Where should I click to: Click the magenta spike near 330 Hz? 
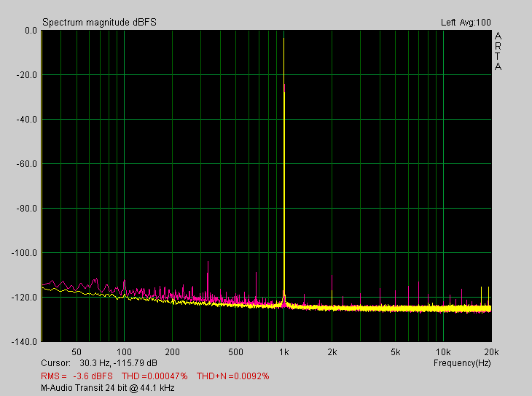(x=208, y=279)
